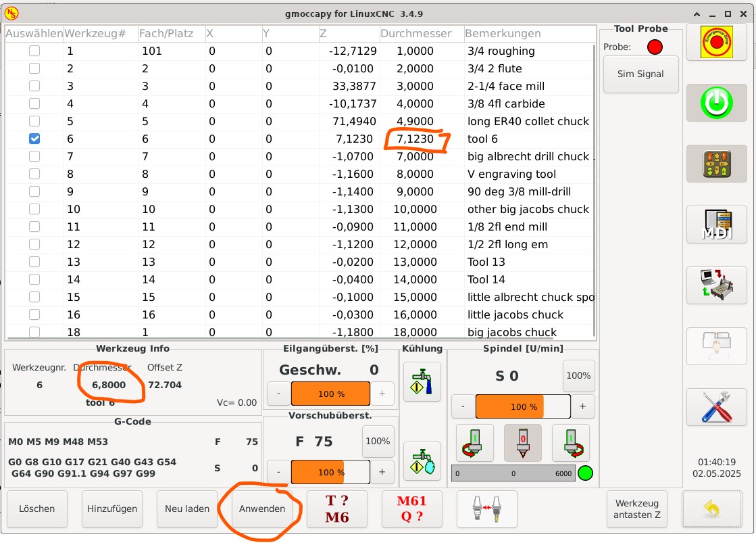Click Werkzeug antasten Z button

point(637,509)
